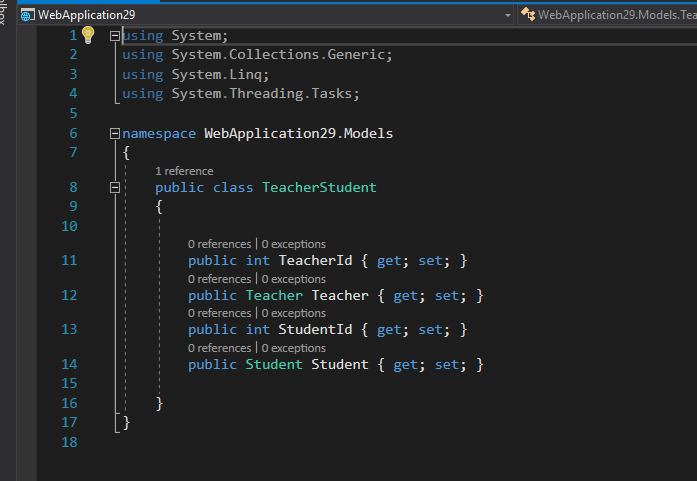Click '0 references' above the StudentId property
The width and height of the screenshot is (697, 481).
[x=220, y=313]
